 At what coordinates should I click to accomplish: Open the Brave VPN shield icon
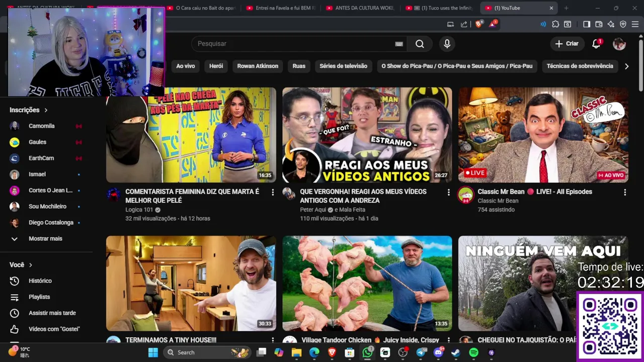click(623, 24)
